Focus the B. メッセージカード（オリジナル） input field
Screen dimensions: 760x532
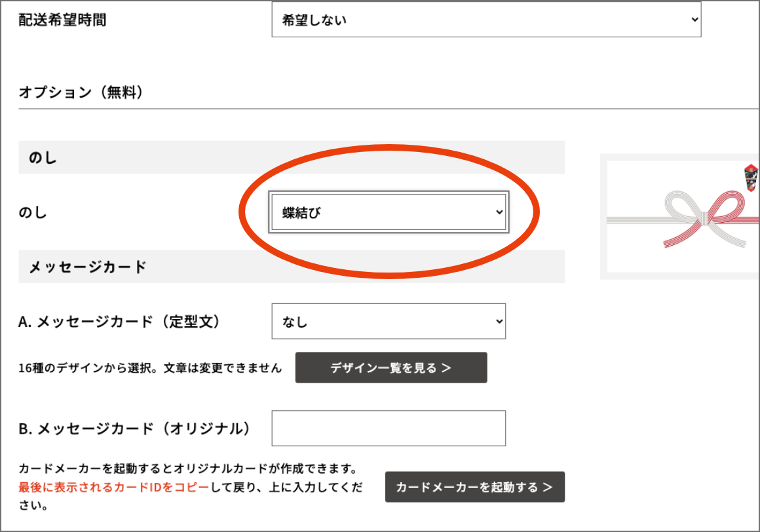388,428
